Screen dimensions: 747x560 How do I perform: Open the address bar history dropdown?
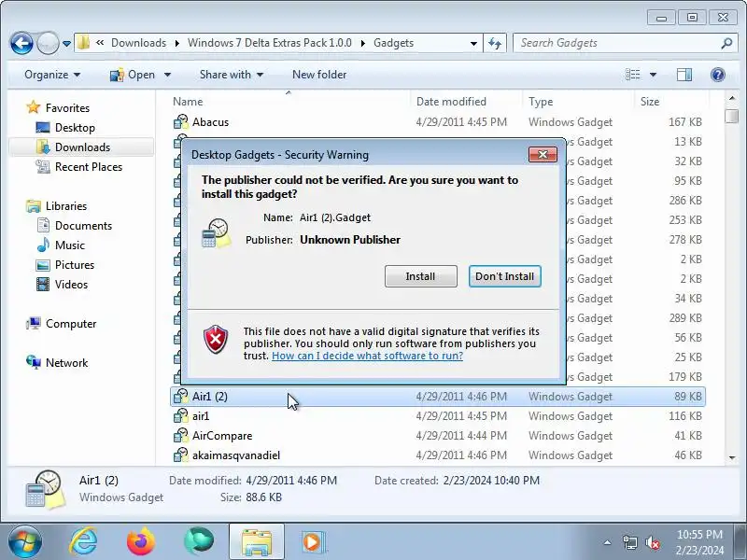coord(473,43)
